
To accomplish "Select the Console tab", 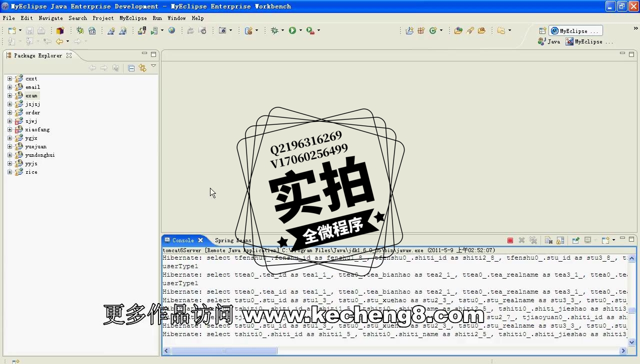I will [183, 240].
